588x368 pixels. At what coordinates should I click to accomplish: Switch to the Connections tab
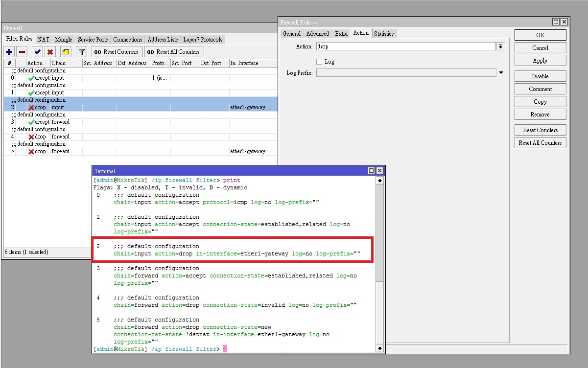(127, 40)
